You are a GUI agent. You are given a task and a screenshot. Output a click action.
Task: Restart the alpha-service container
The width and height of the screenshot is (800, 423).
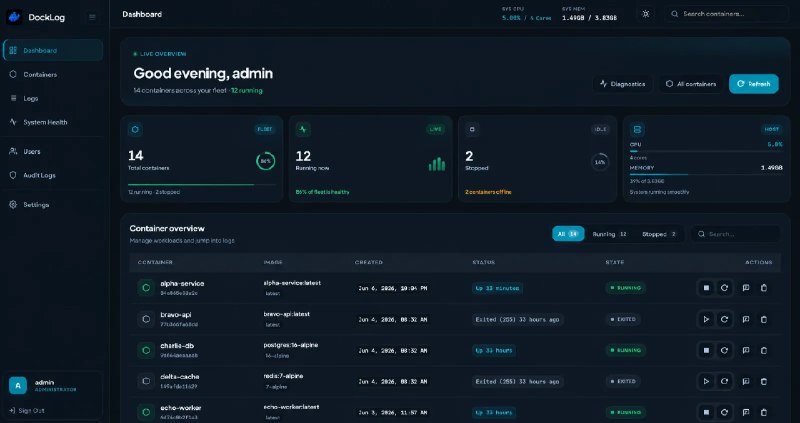[724, 288]
